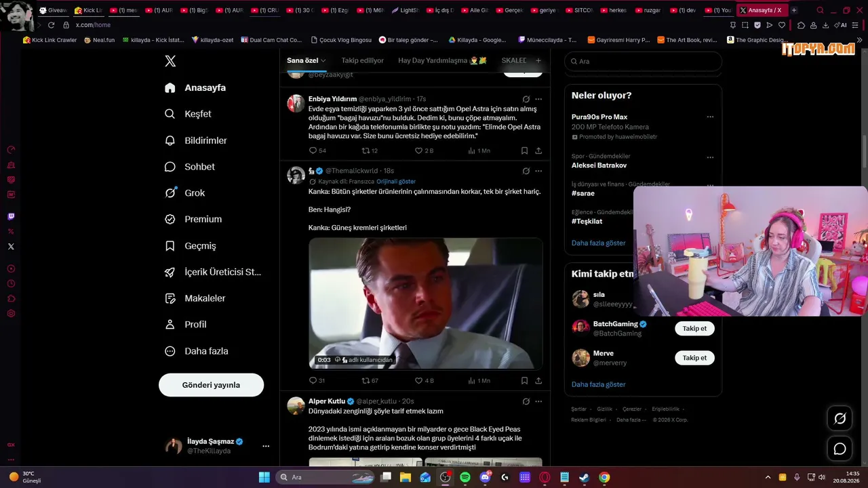Click Daha fazla göster under suggestions
Image resolution: width=868 pixels, height=488 pixels.
(x=598, y=384)
